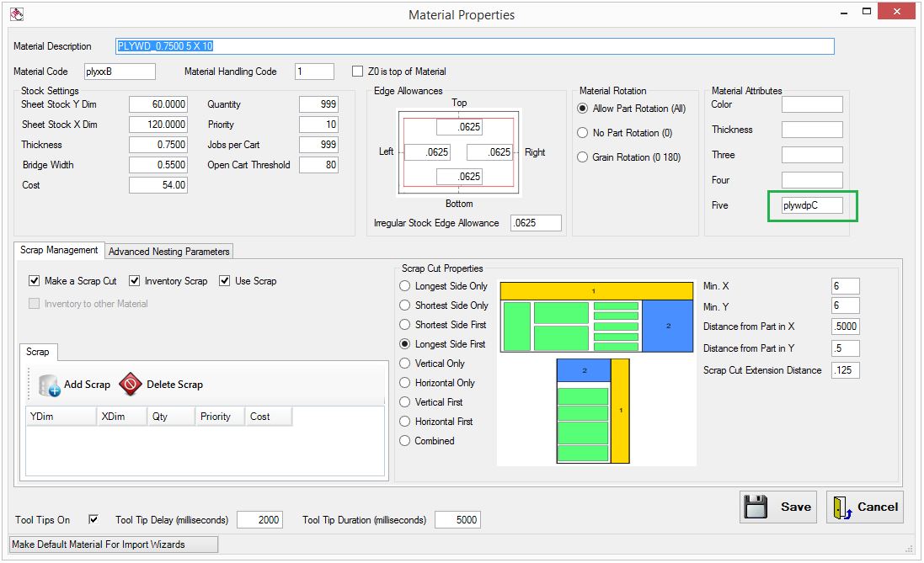Click the Delete Scrap red icon
Screen dimensions: 924x563
pos(131,385)
